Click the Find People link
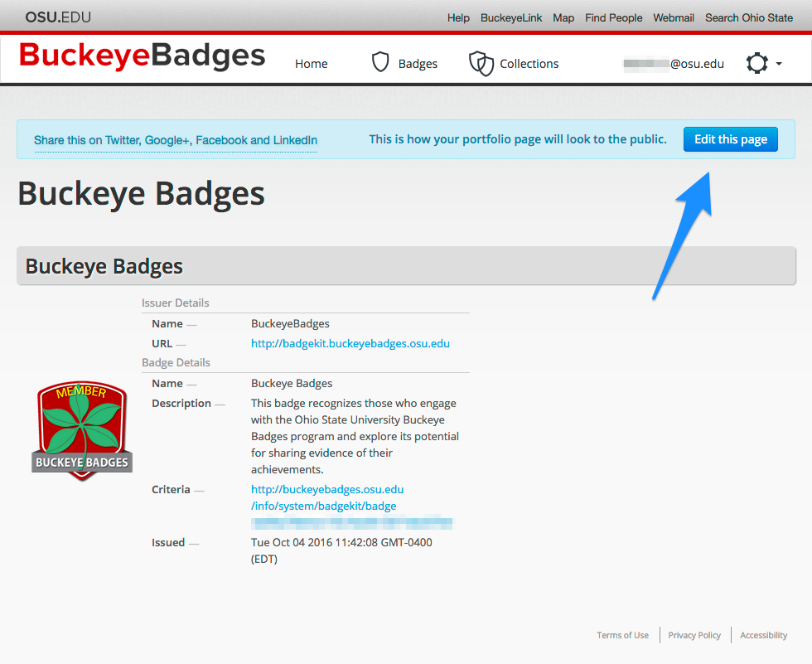812x664 pixels. coord(614,17)
